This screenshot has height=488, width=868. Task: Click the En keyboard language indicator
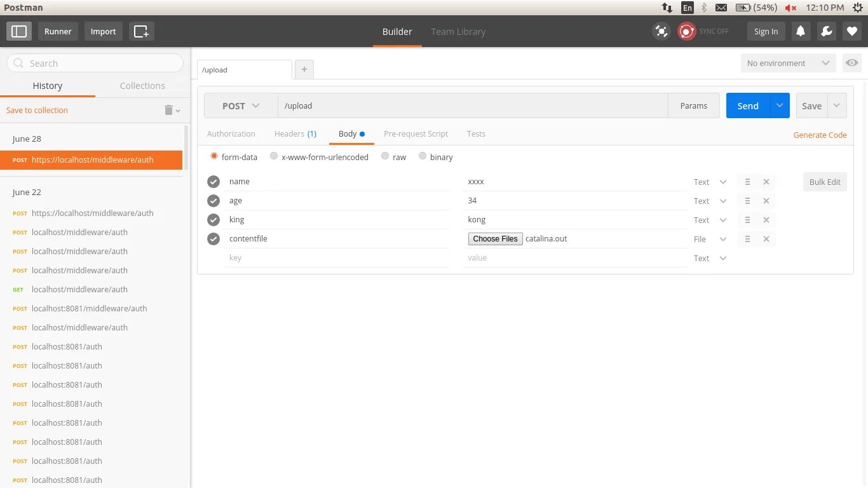tap(687, 8)
